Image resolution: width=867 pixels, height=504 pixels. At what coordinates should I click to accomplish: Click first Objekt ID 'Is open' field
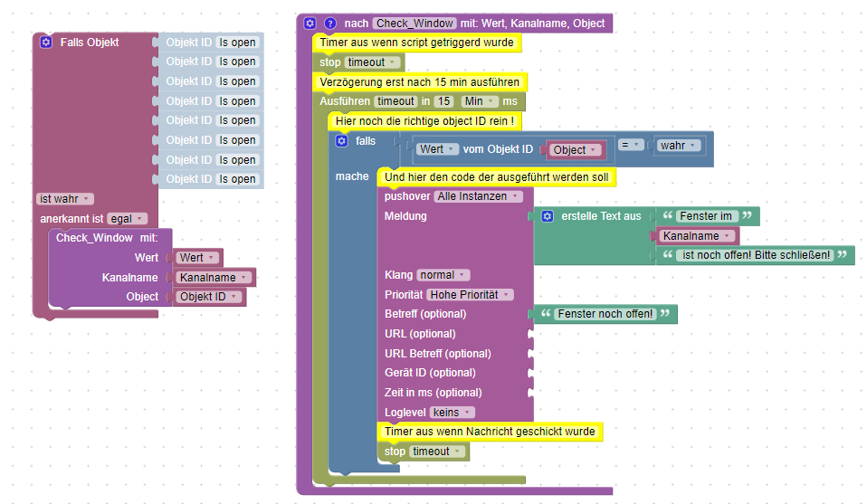coord(237,43)
